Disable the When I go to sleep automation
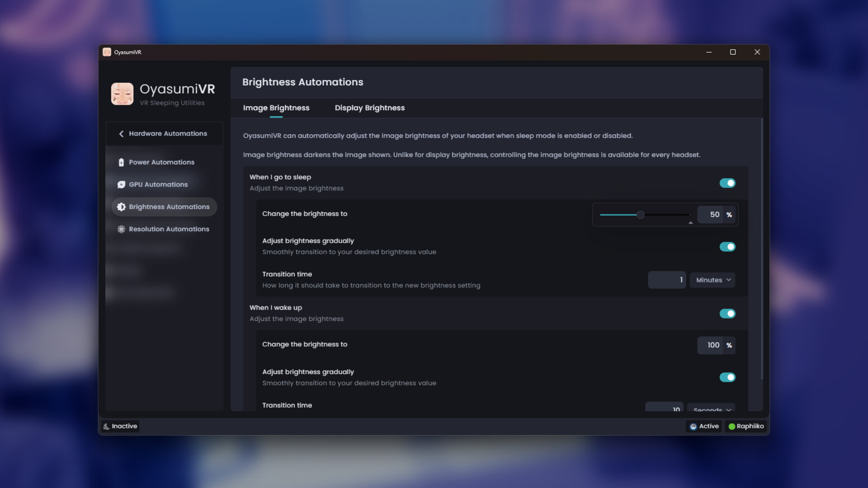The image size is (868, 488). (x=728, y=183)
